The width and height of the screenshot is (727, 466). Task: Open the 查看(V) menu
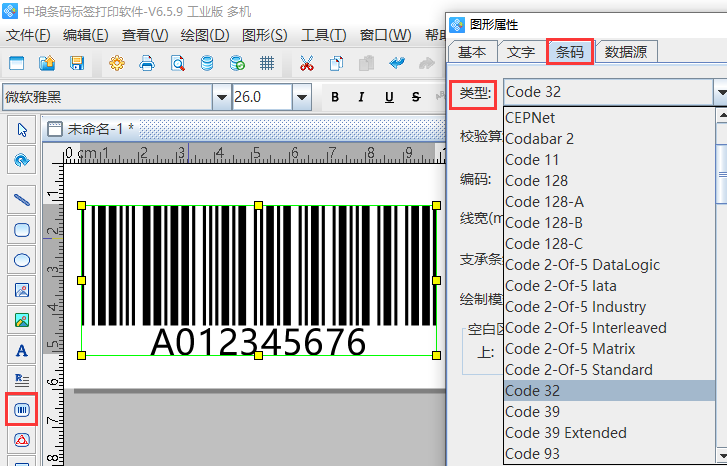[145, 35]
